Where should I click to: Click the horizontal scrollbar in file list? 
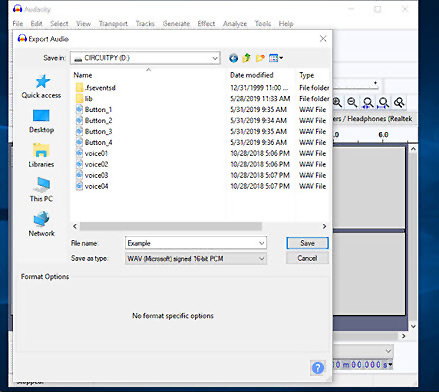171,226
